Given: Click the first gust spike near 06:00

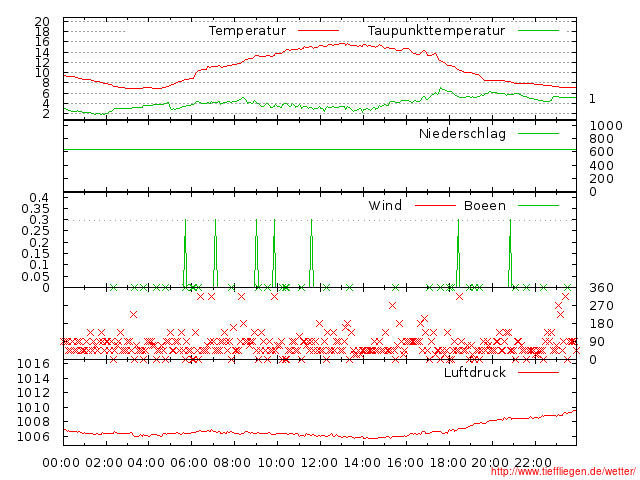Looking at the screenshot, I should pos(185,253).
